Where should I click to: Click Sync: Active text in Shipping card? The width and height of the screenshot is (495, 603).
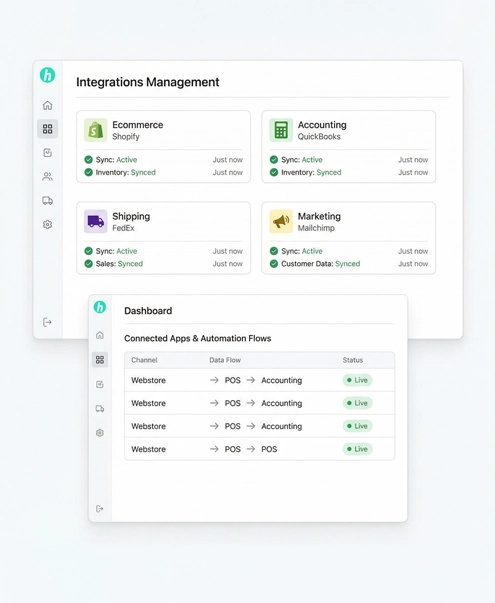[x=117, y=251]
